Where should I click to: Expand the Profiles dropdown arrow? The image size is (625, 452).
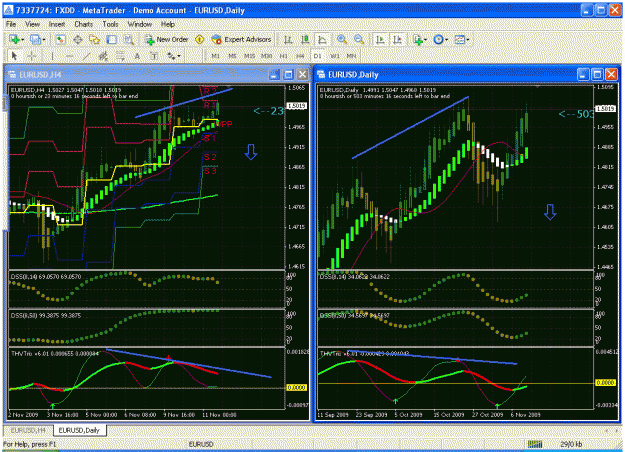44,40
